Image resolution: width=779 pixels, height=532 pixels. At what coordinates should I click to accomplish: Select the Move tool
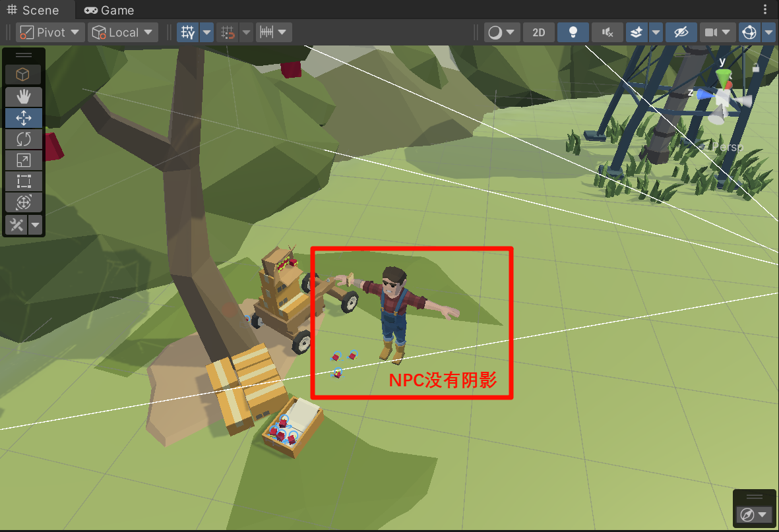pos(23,118)
